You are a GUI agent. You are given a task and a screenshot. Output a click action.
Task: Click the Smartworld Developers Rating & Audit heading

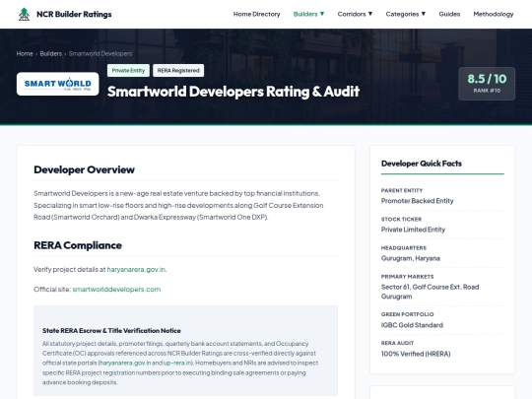click(233, 92)
